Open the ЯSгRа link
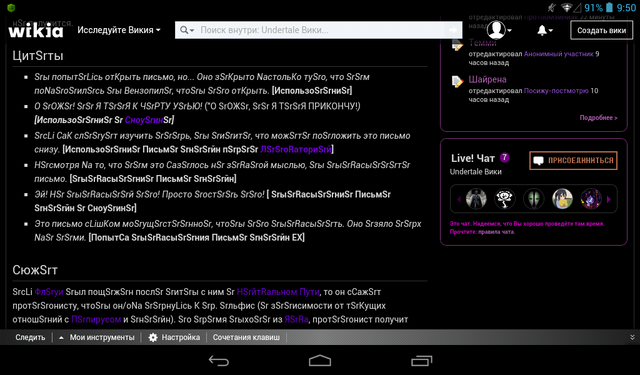Screen dimensions: 640x375 click(x=296, y=320)
